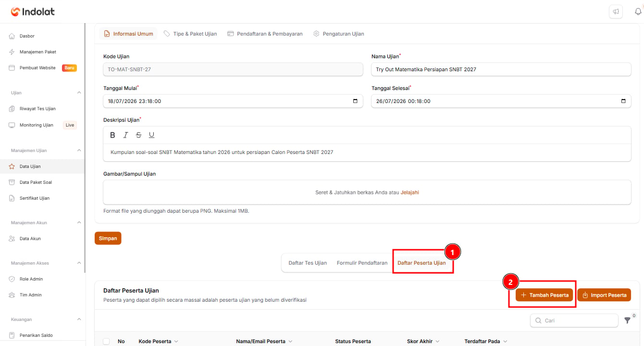Screen dimensions: 644x346
Task: Switch to Informasi Umum tab
Action: 128,34
